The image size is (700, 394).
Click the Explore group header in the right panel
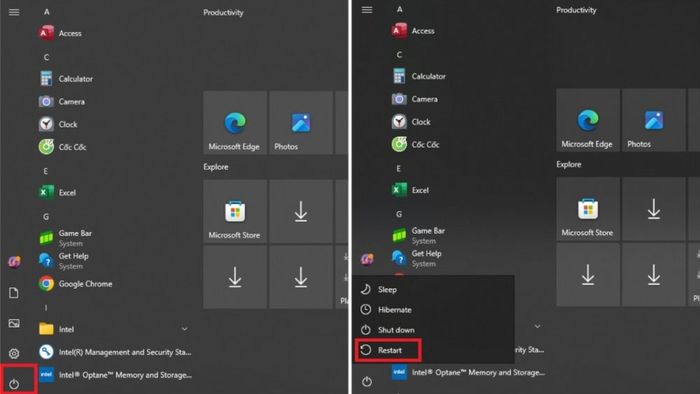(569, 164)
